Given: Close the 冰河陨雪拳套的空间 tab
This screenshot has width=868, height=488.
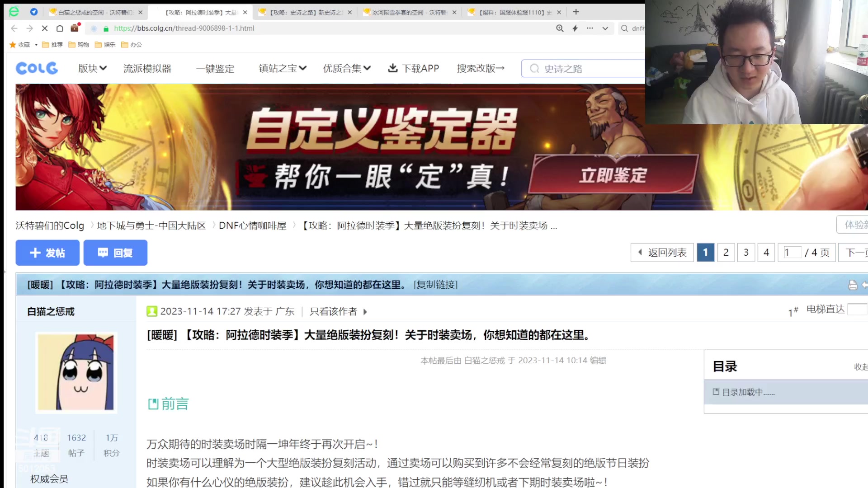Looking at the screenshot, I should point(454,12).
